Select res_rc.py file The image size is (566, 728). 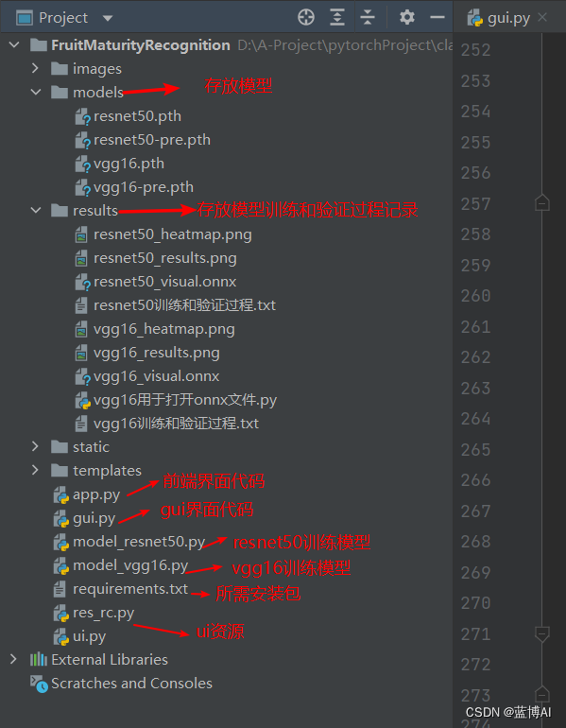tap(103, 613)
